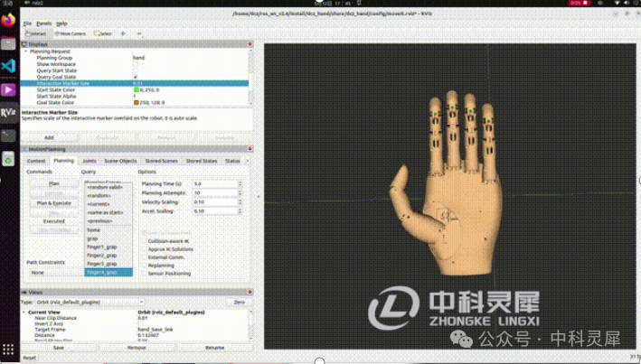The height and width of the screenshot is (364, 641).
Task: Uncheck the Query Goal State checkbox
Action: coord(135,77)
